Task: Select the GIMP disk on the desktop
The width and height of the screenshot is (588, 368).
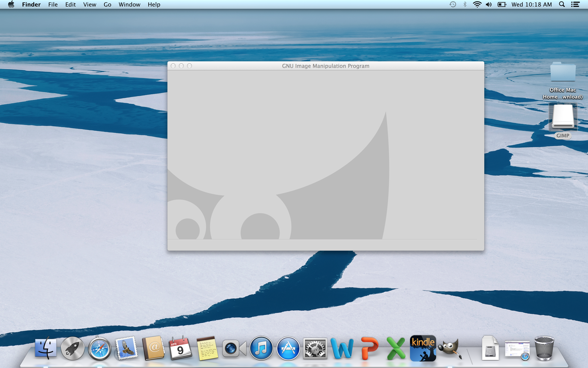Action: coord(563,121)
